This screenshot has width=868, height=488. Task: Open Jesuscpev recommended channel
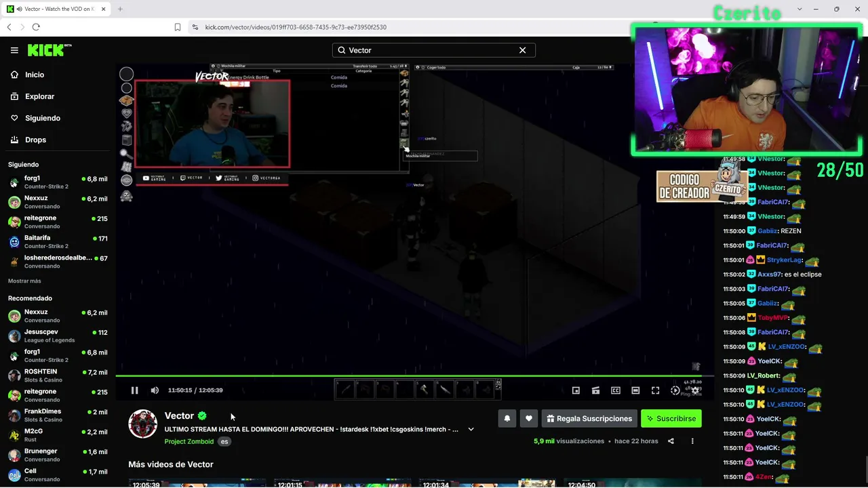pyautogui.click(x=58, y=336)
